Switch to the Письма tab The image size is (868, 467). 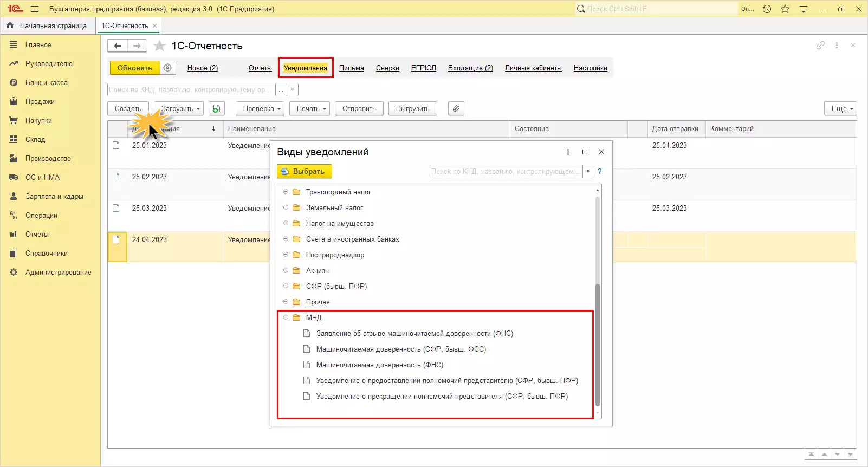point(351,68)
